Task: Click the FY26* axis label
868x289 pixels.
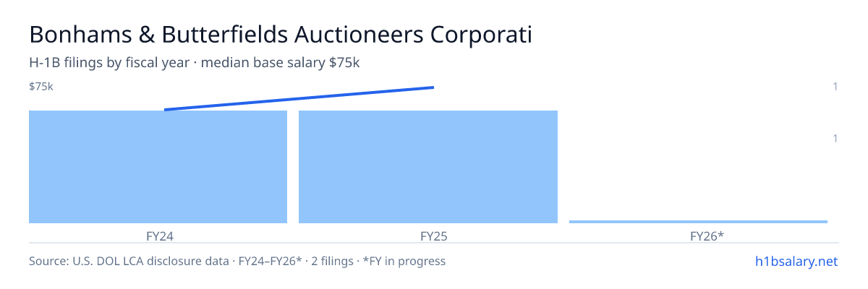Action: pos(707,236)
